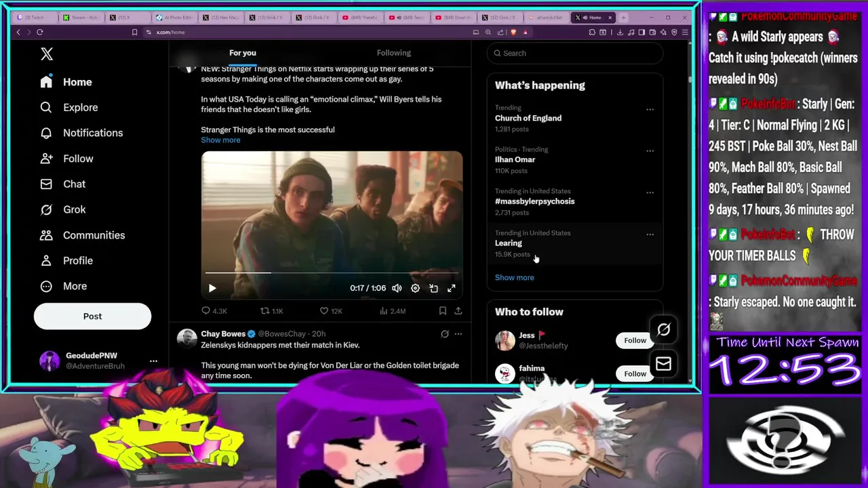Open GeodudePNW account menu dots
Image resolution: width=868 pixels, height=488 pixels.
point(153,361)
